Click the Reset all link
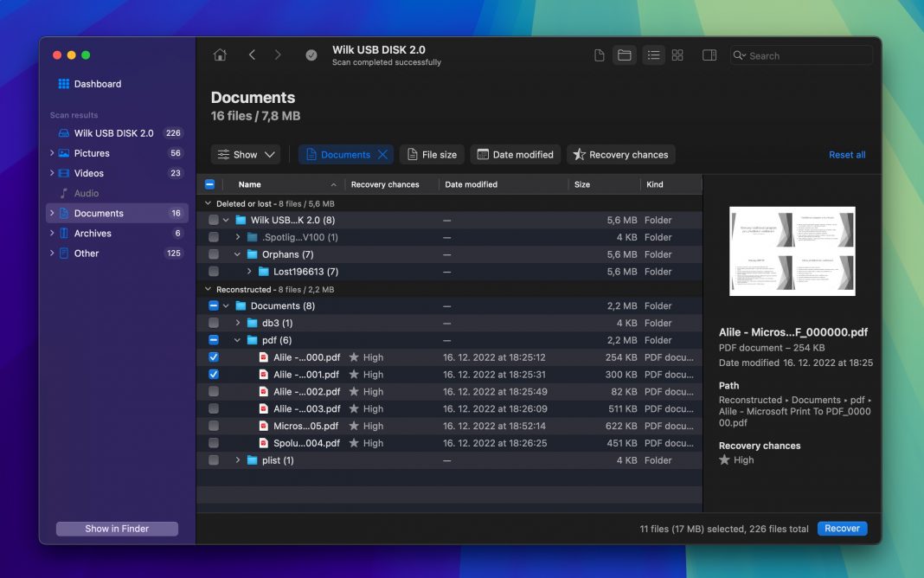Screen dimensions: 924x578 coord(846,154)
